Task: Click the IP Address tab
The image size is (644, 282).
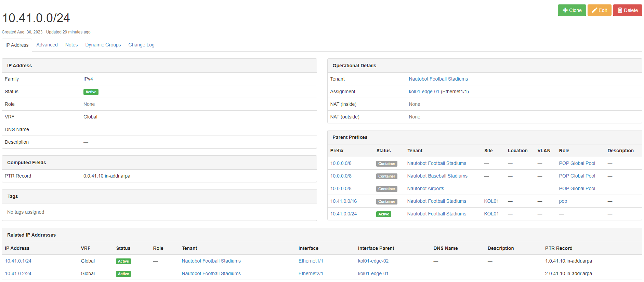Action: click(x=17, y=45)
